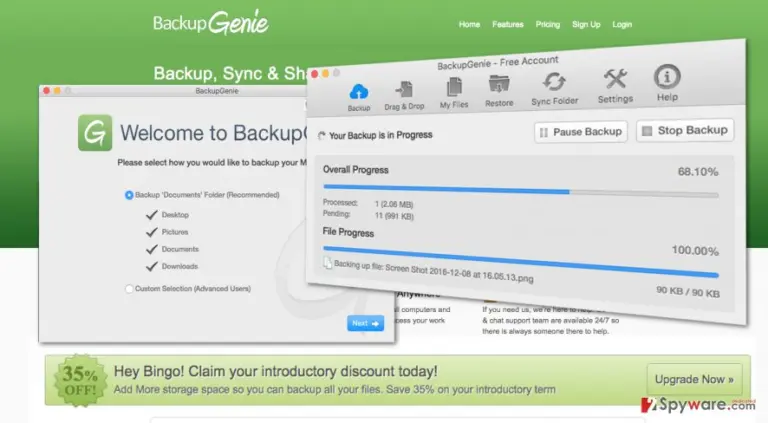The image size is (768, 423).
Task: Click the Upgrade Now button
Action: [694, 379]
